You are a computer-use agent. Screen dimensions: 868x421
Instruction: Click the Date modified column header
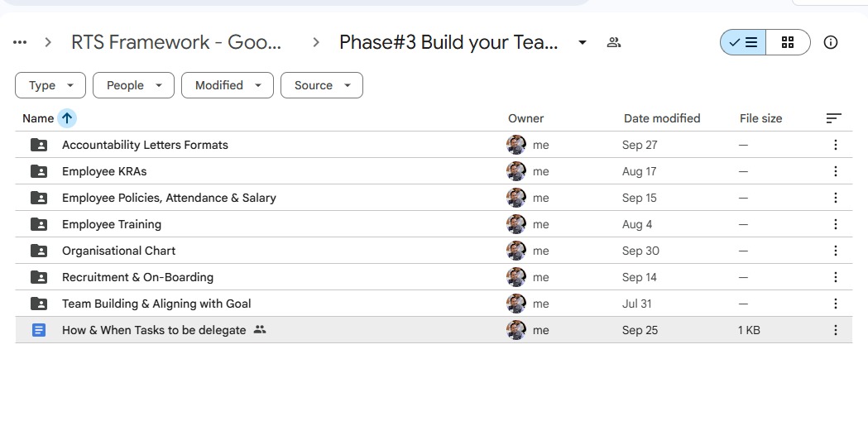[x=661, y=118]
